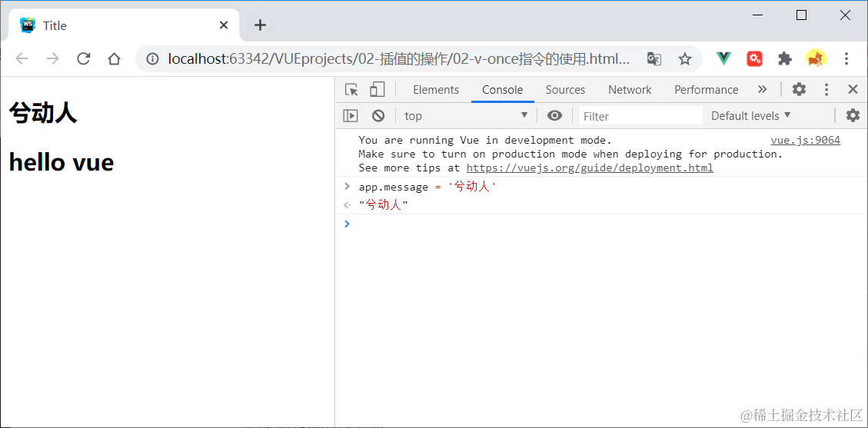Go forward to next page
The height and width of the screenshot is (428, 868).
coord(52,58)
